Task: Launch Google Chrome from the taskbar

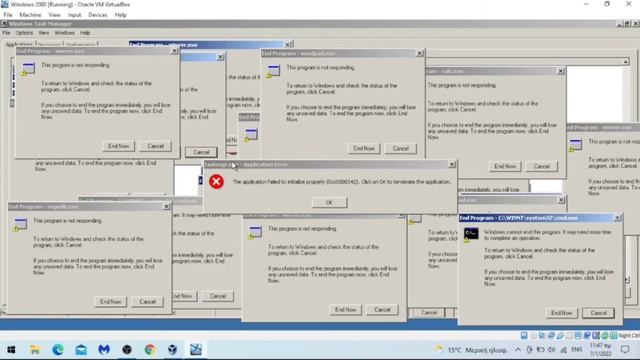Action: (150, 350)
